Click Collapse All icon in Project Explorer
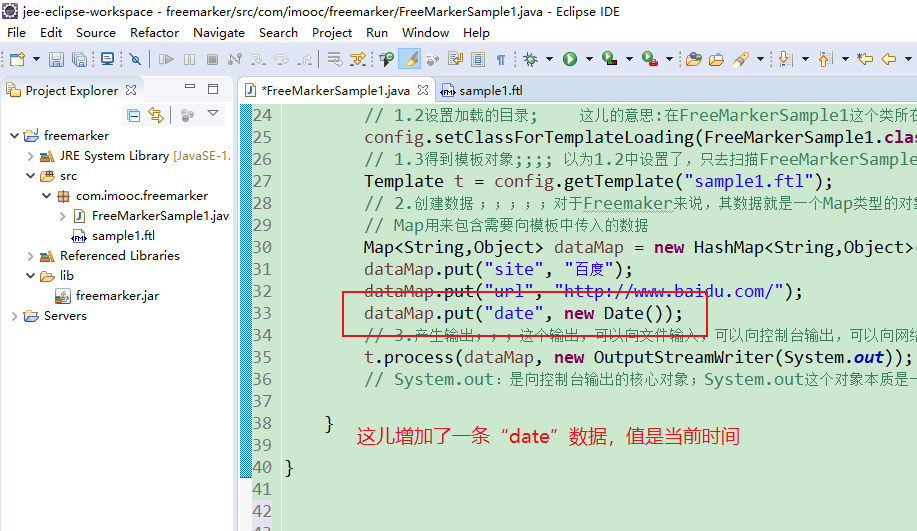The image size is (917, 531). [x=134, y=115]
